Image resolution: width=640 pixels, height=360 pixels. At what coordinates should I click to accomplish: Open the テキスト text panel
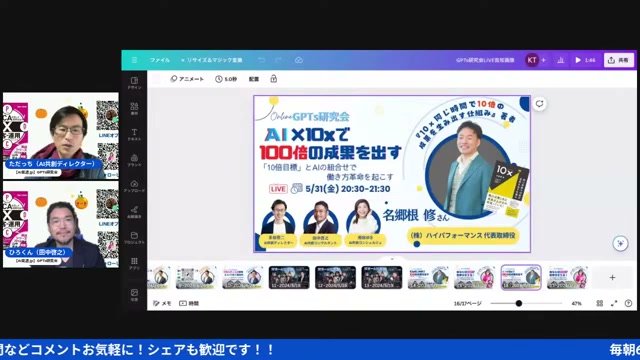(x=134, y=134)
